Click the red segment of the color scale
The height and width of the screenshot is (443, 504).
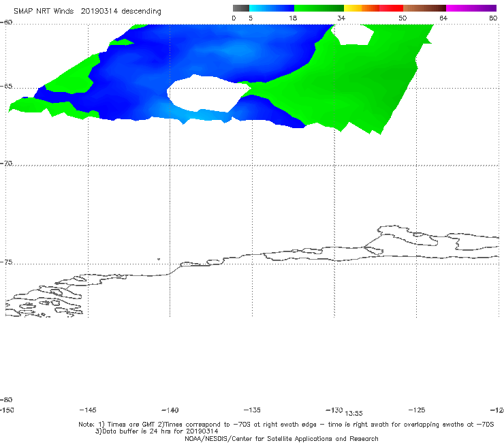(391, 8)
